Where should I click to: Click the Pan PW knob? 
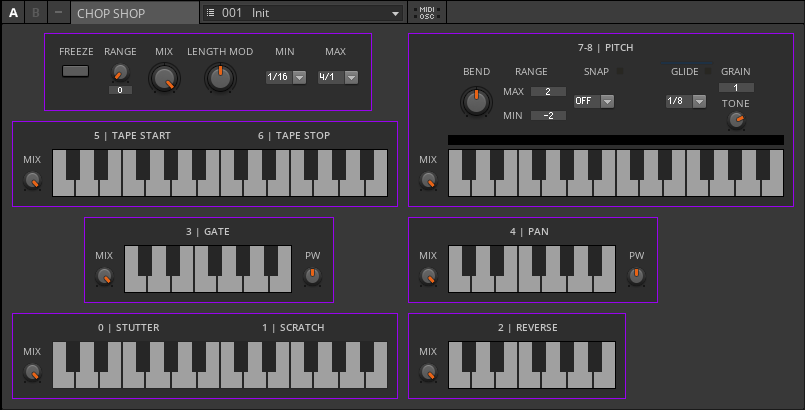pyautogui.click(x=636, y=277)
